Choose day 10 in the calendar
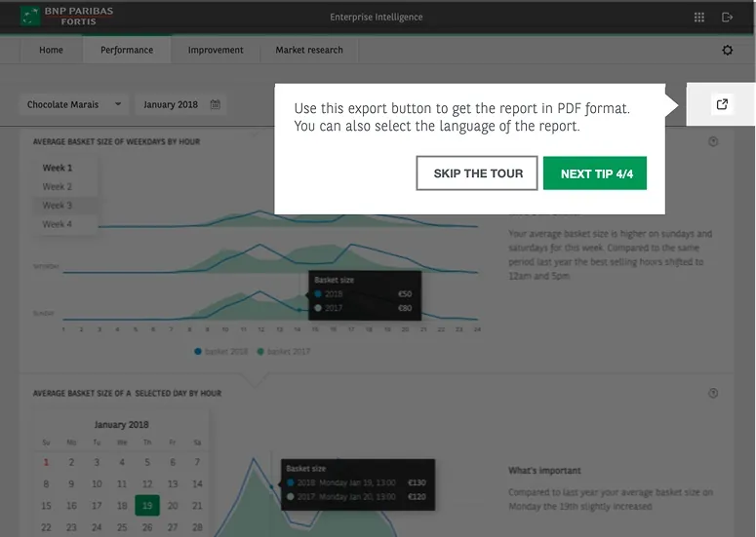The width and height of the screenshot is (756, 537). [97, 484]
